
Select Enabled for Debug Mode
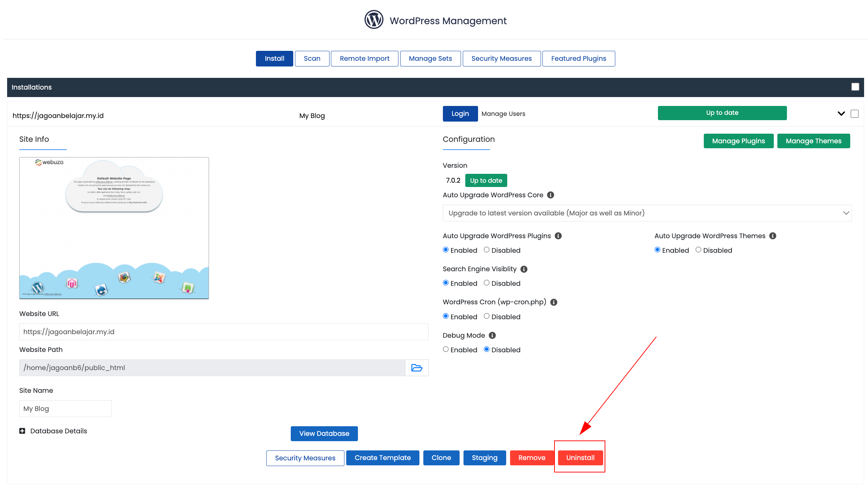click(x=446, y=349)
